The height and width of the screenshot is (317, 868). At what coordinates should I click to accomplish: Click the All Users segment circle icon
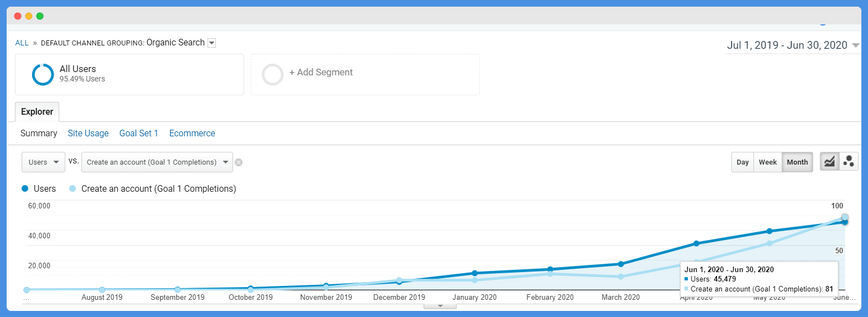(43, 74)
